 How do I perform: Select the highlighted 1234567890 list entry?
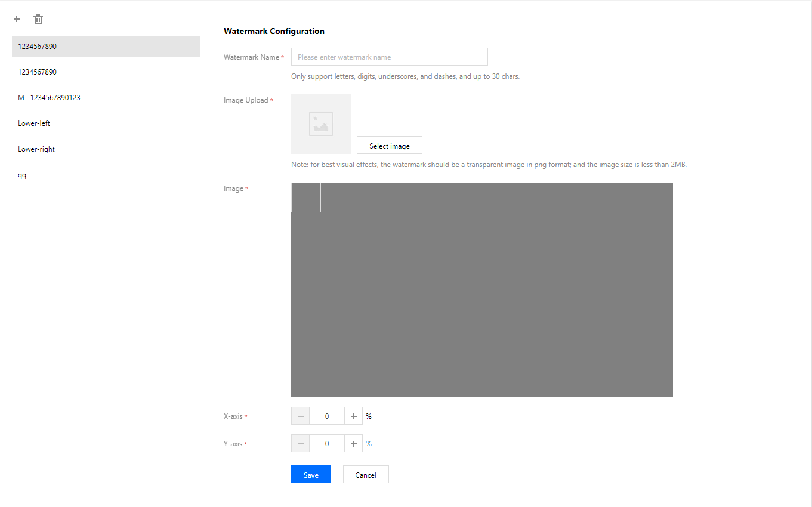106,46
